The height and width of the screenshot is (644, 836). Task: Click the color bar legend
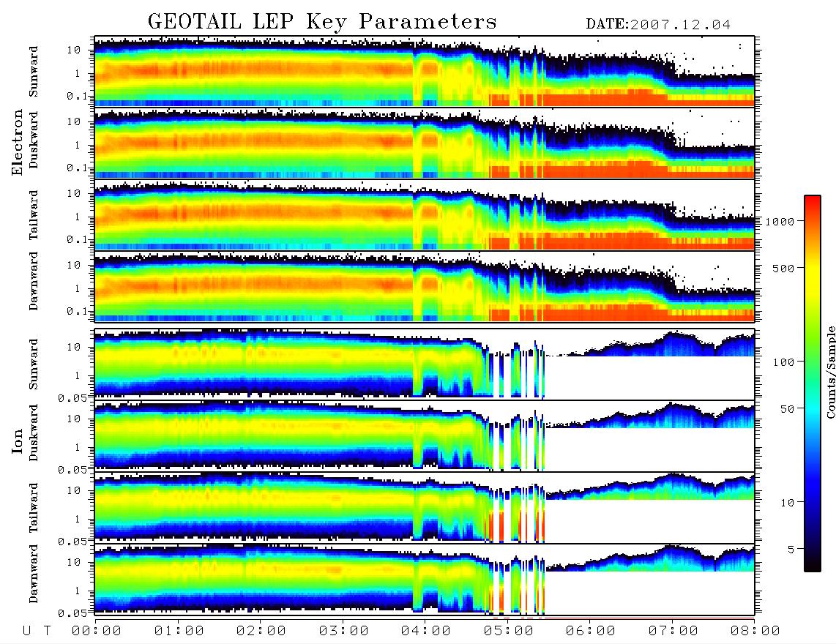coord(813,383)
